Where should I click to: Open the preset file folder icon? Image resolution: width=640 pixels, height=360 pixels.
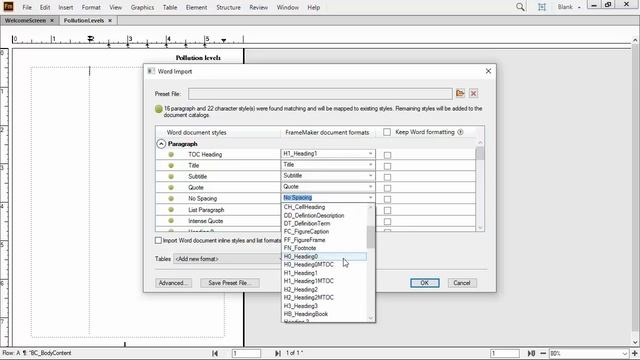[460, 93]
